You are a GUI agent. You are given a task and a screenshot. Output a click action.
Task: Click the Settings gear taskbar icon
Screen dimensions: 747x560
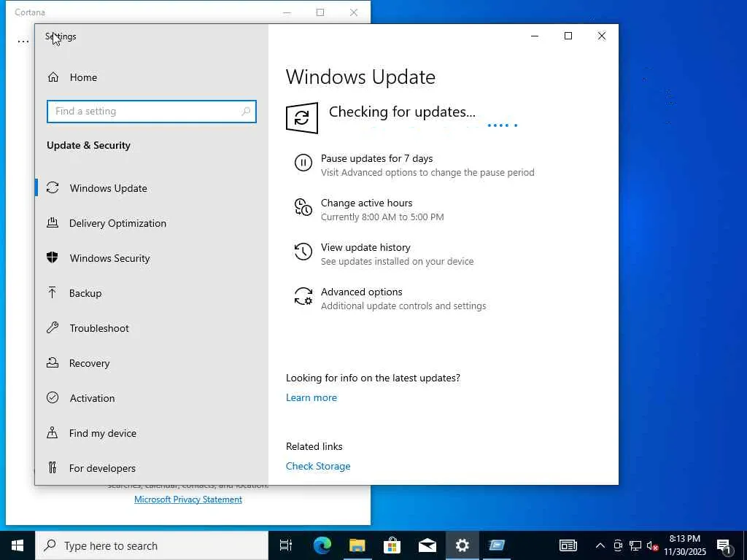pyautogui.click(x=462, y=545)
